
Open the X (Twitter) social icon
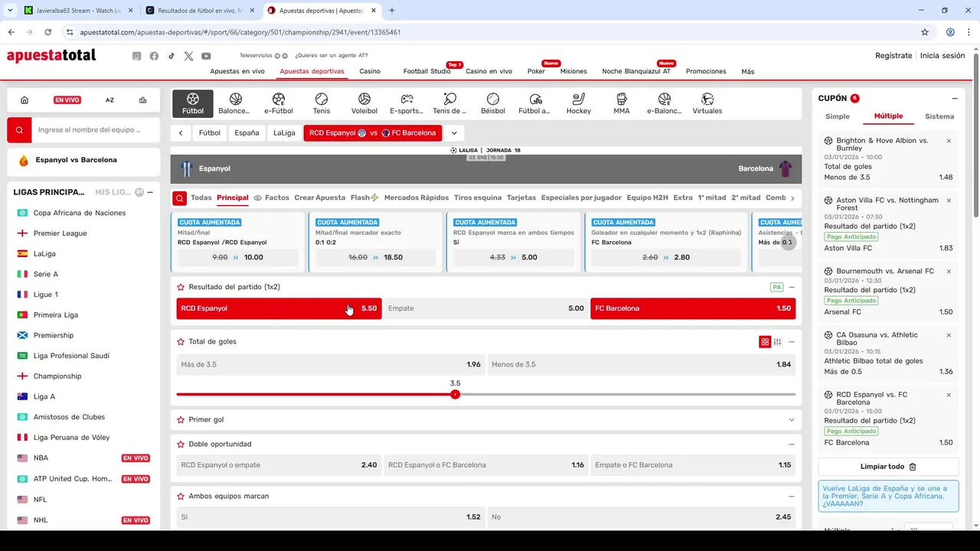[x=188, y=56]
